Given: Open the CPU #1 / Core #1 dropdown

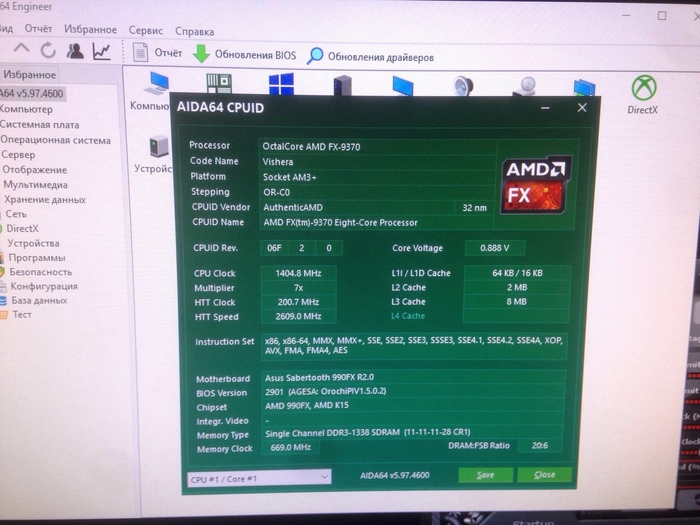Looking at the screenshot, I should coord(258,478).
